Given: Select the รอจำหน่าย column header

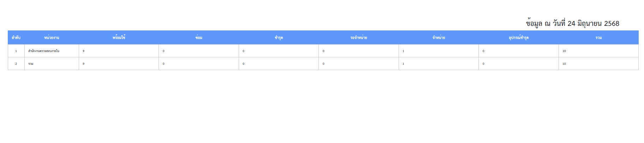Looking at the screenshot, I should [359, 38].
